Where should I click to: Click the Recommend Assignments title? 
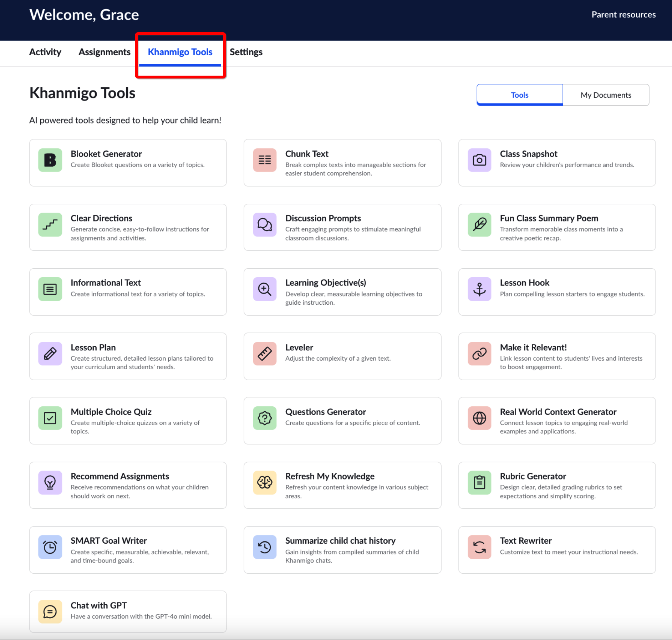(120, 476)
